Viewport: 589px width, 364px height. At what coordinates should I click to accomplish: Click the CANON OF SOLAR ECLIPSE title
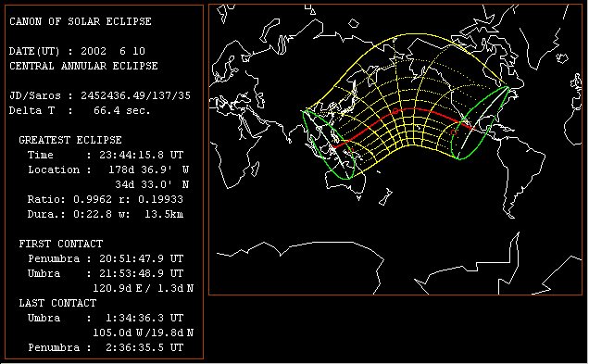pyautogui.click(x=81, y=21)
